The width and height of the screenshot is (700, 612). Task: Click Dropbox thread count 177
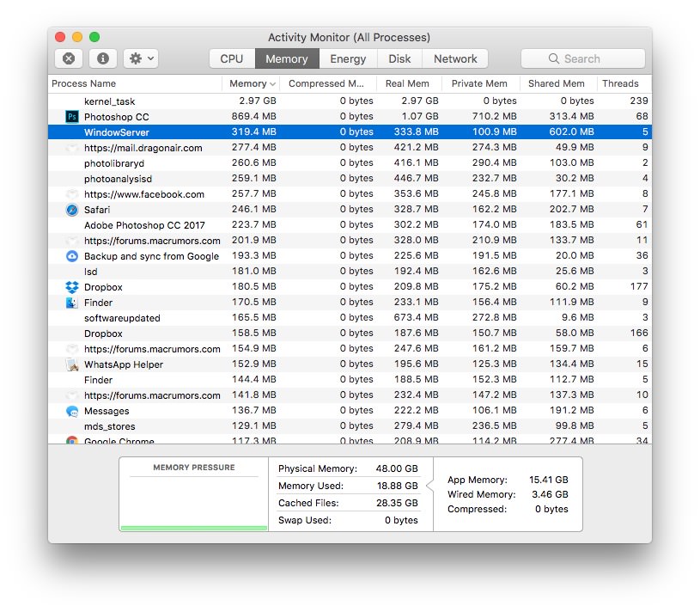(639, 286)
